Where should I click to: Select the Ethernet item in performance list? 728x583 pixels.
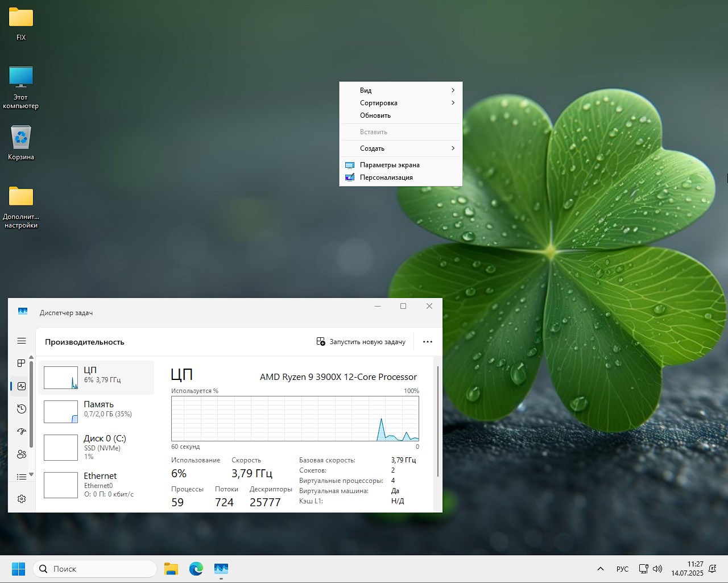click(x=96, y=485)
